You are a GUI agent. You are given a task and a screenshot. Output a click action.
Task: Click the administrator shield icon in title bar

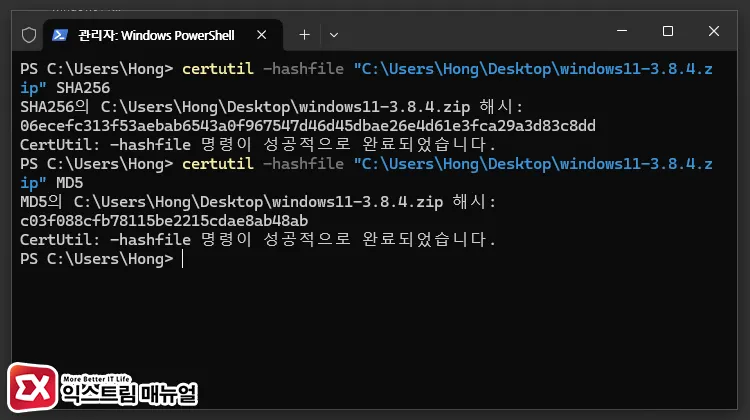29,35
